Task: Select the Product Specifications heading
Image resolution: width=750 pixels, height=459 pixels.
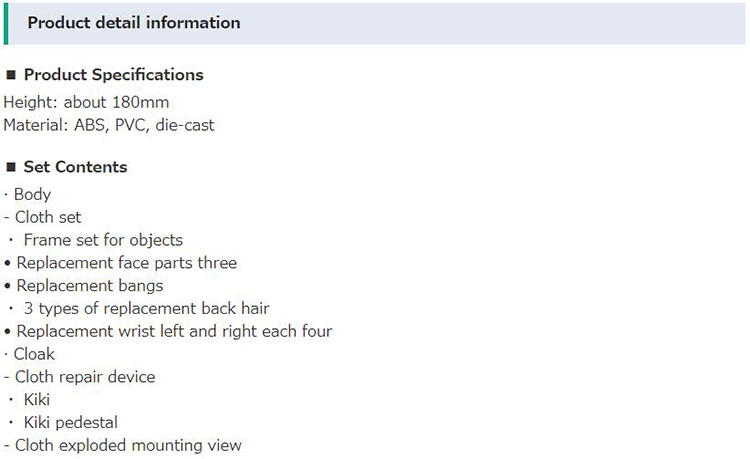Action: pyautogui.click(x=114, y=75)
